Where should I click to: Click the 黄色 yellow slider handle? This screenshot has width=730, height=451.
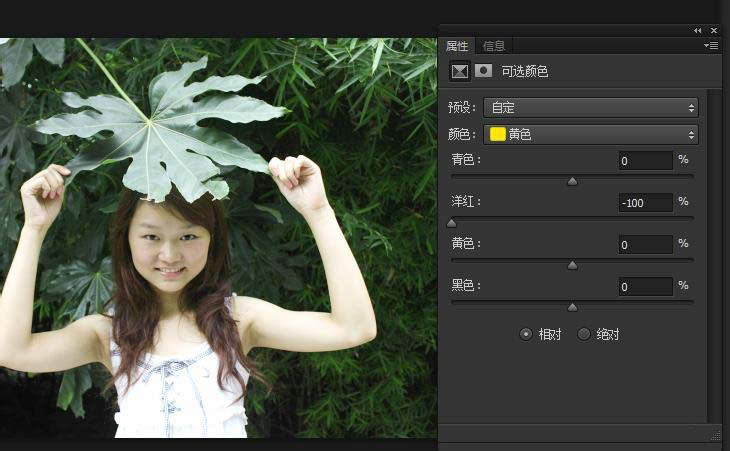(573, 265)
